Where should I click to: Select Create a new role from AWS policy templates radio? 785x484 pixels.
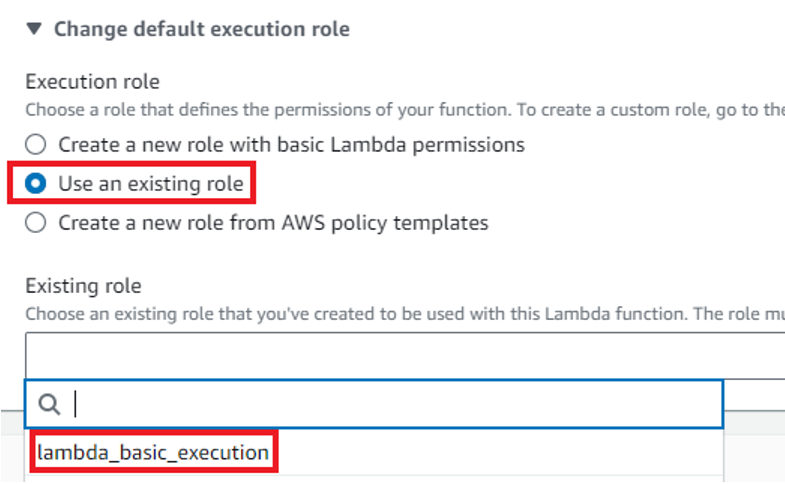pyautogui.click(x=36, y=223)
